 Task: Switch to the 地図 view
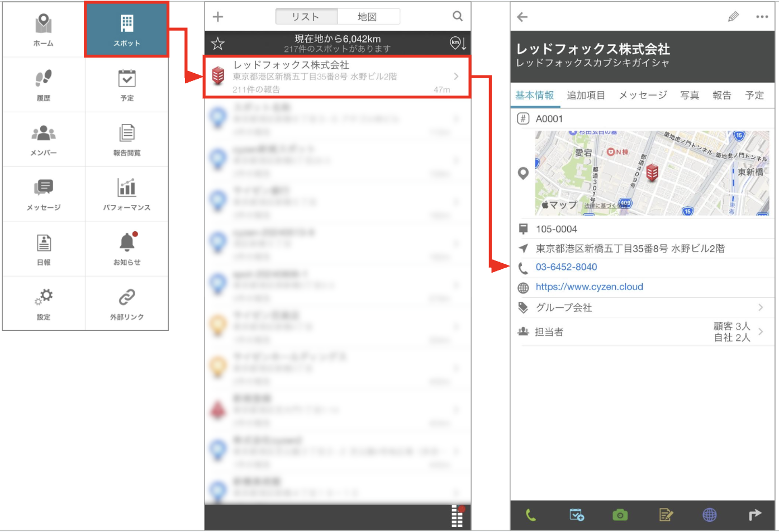[x=368, y=17]
